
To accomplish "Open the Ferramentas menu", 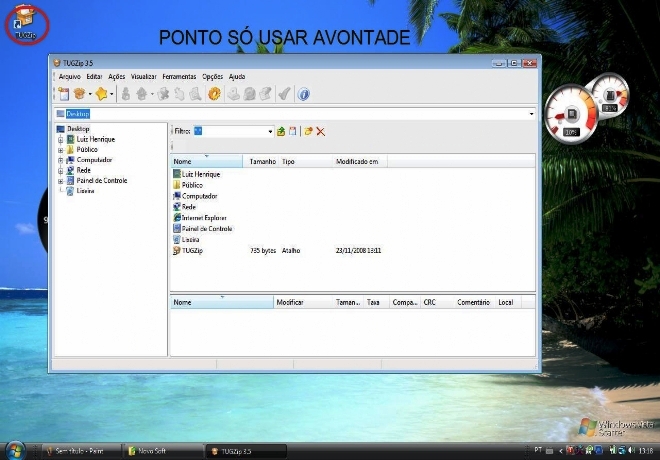I will pos(179,76).
